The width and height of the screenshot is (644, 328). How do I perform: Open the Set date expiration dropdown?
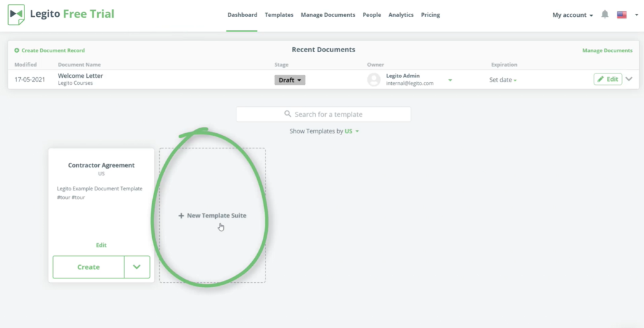click(502, 80)
